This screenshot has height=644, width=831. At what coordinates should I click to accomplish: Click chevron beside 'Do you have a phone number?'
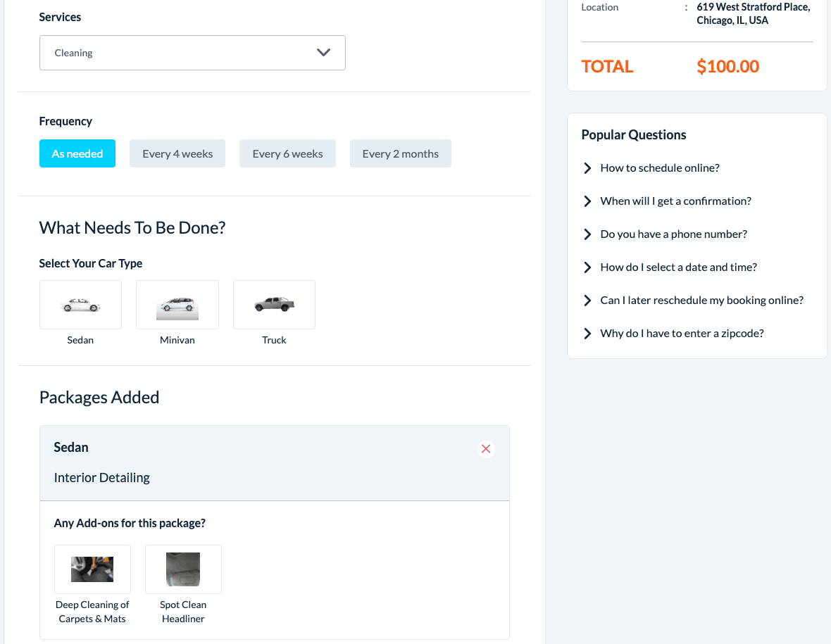[587, 234]
